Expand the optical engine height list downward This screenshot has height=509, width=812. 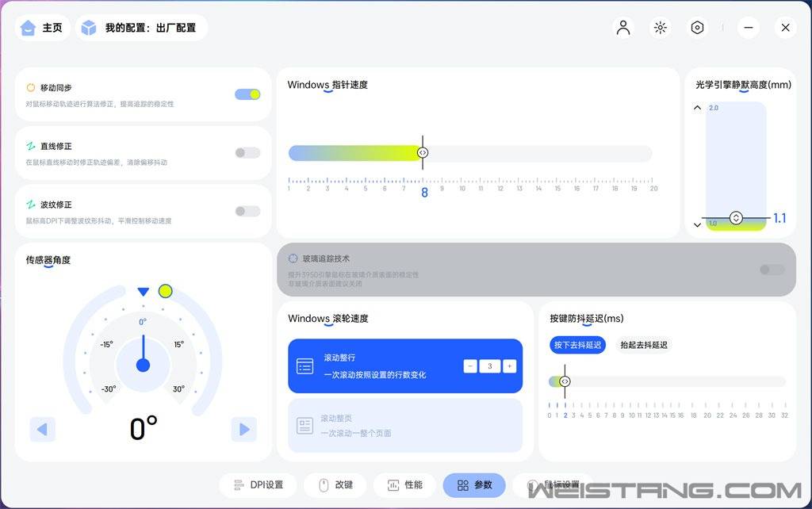click(698, 225)
